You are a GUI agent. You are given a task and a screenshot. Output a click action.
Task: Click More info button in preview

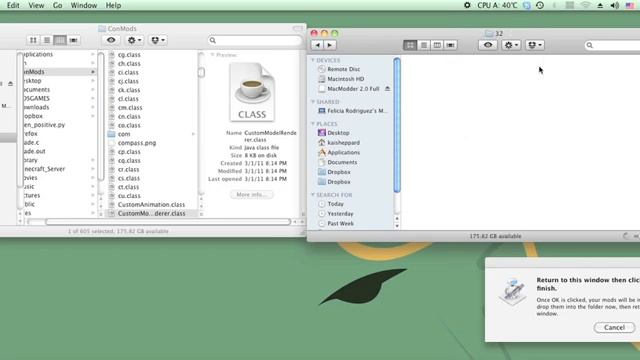click(x=251, y=194)
